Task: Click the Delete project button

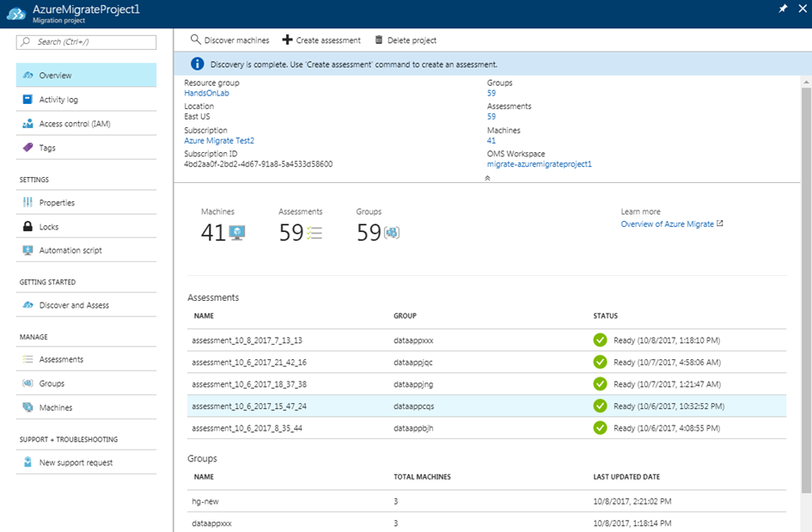Action: [x=406, y=40]
